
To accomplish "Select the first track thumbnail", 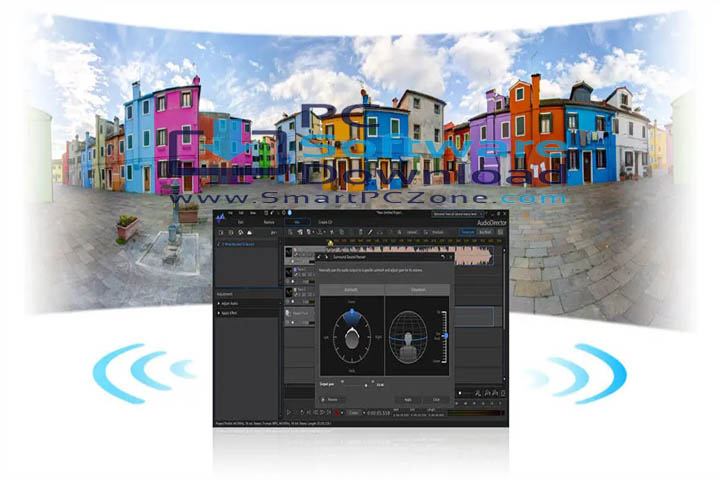I will pyautogui.click(x=289, y=253).
